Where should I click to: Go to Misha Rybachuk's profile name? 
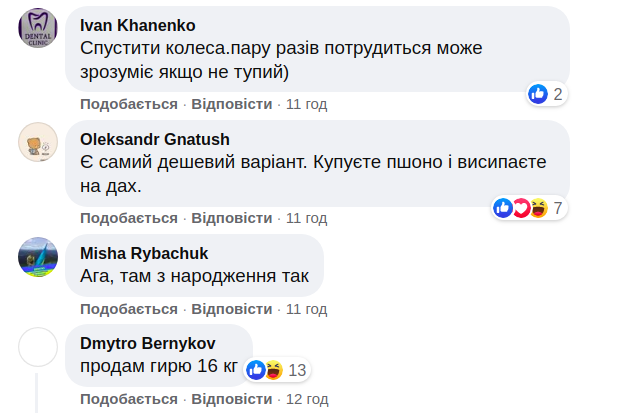click(x=143, y=253)
